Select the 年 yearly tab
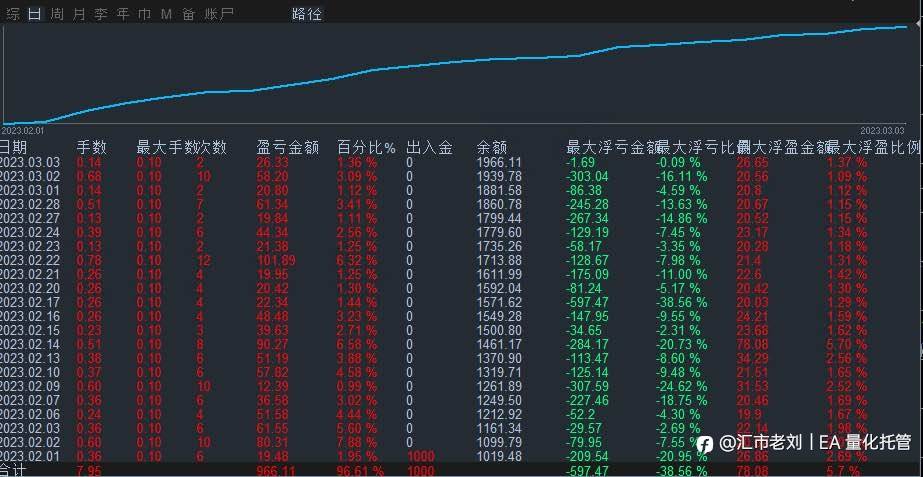The width and height of the screenshot is (923, 477). coord(122,14)
